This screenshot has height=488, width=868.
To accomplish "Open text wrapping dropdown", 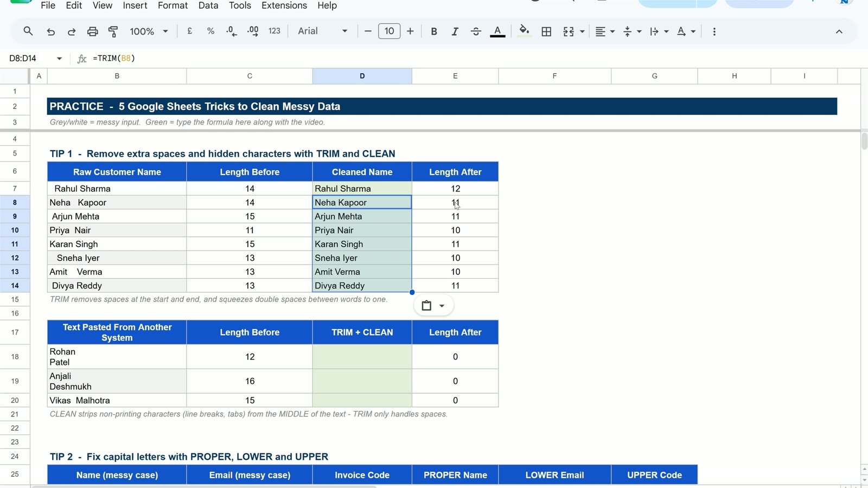I will coord(659,31).
